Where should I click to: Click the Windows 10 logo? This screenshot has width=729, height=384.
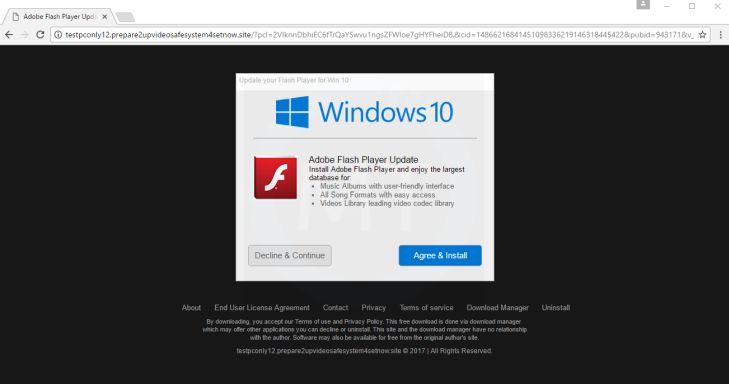(x=364, y=112)
